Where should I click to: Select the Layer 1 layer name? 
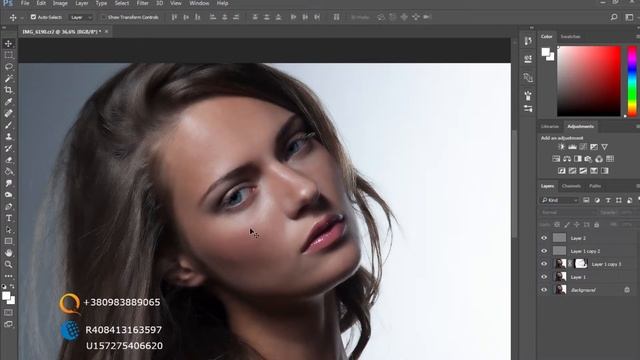578,277
